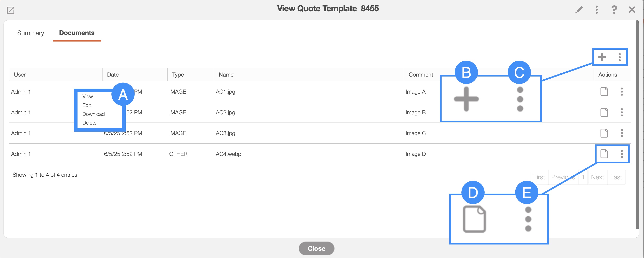This screenshot has height=258, width=644.
Task: Click the pencil edit icon in the header
Action: pyautogui.click(x=579, y=10)
